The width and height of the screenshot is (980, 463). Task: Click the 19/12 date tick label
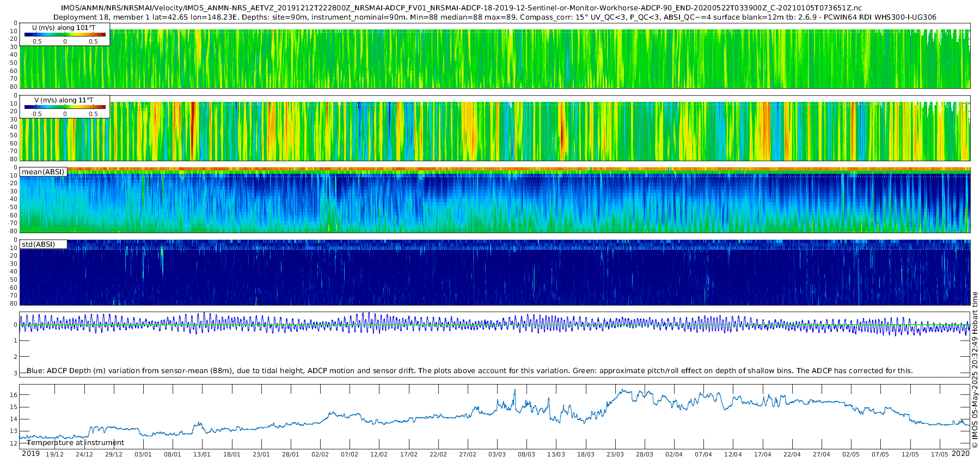54,454
